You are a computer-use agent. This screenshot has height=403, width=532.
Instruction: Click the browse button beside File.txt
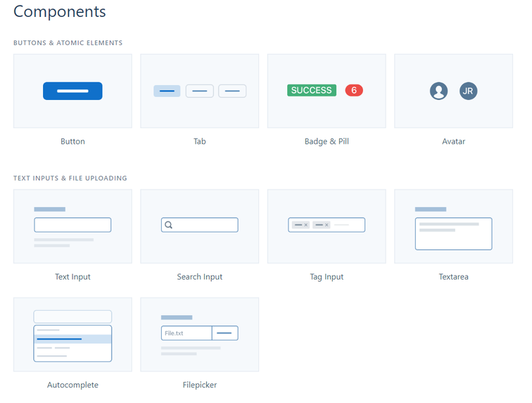coord(225,333)
